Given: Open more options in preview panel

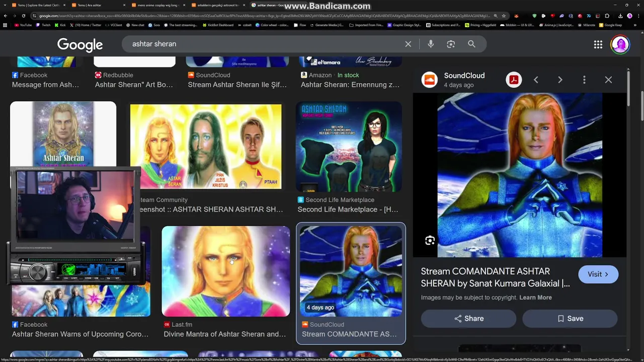Looking at the screenshot, I should [x=584, y=80].
